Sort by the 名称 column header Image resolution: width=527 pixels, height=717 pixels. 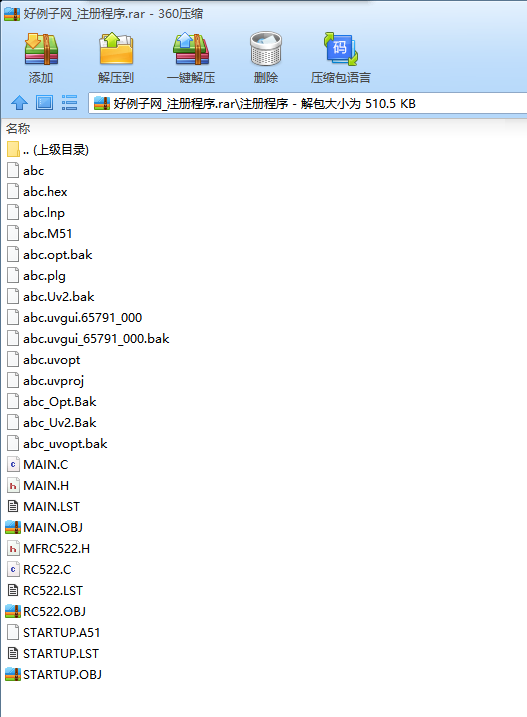18,128
